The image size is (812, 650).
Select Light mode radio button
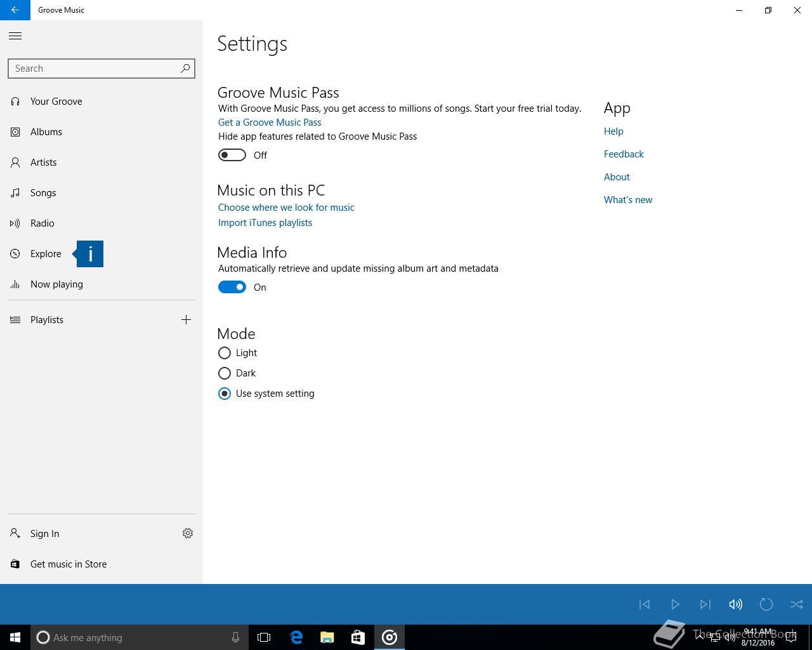pos(225,353)
